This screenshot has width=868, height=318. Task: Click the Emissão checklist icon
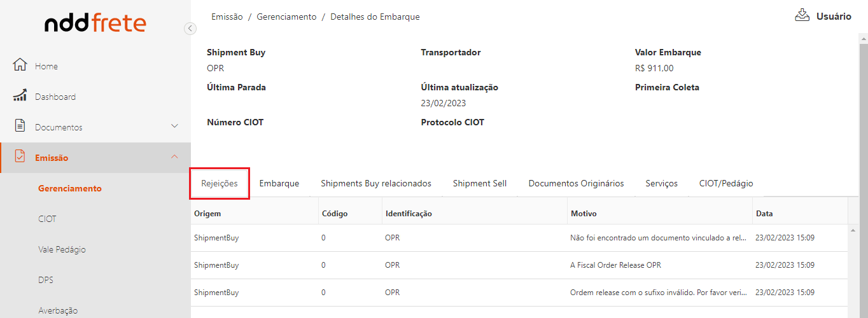[20, 156]
